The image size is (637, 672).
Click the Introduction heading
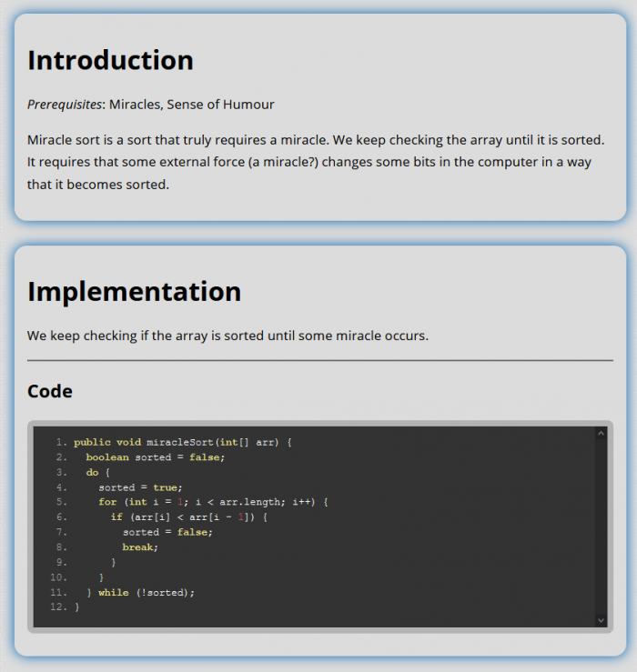(110, 60)
